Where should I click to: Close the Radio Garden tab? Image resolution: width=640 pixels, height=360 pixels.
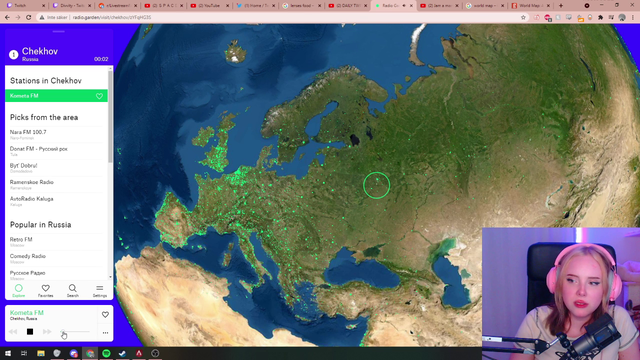coord(411,6)
